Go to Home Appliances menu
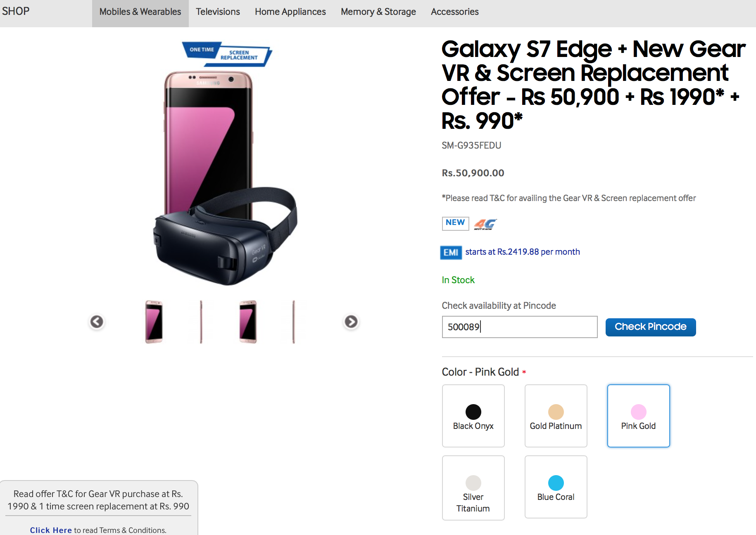 [290, 12]
